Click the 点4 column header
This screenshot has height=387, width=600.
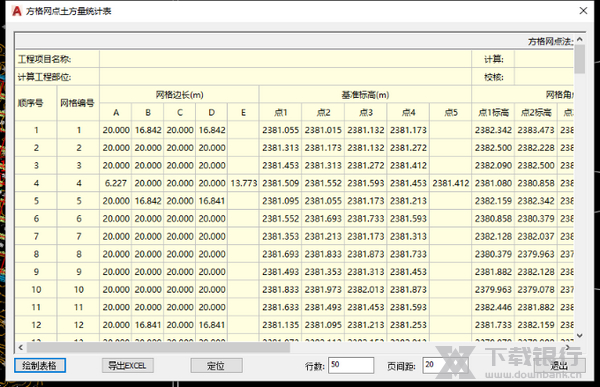point(408,113)
